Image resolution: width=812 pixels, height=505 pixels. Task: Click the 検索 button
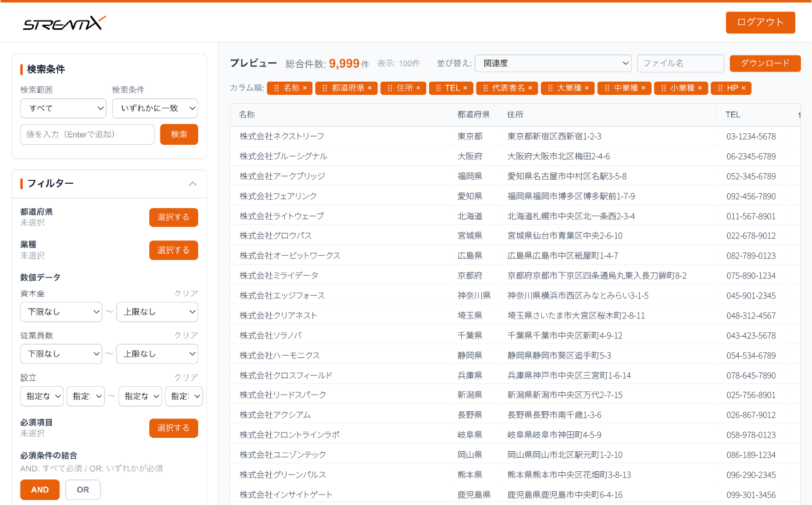(x=179, y=134)
